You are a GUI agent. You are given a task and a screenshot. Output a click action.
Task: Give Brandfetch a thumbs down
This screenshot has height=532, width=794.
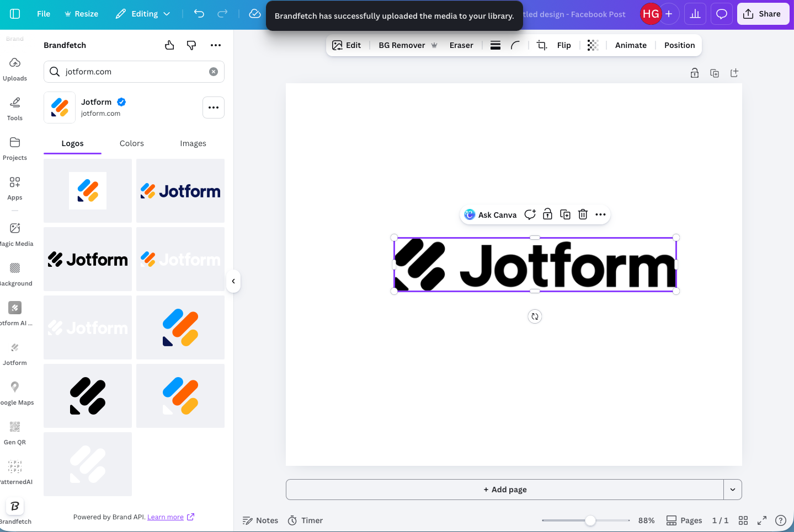pos(191,45)
